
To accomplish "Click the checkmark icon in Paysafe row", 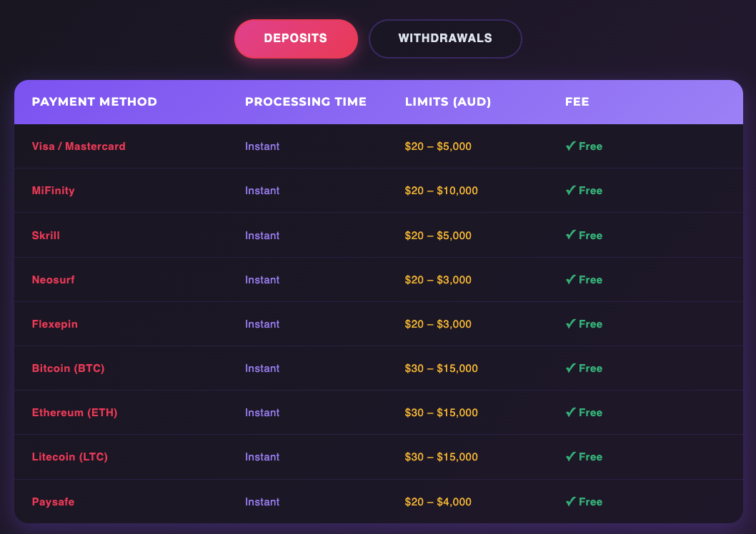I will pyautogui.click(x=571, y=501).
